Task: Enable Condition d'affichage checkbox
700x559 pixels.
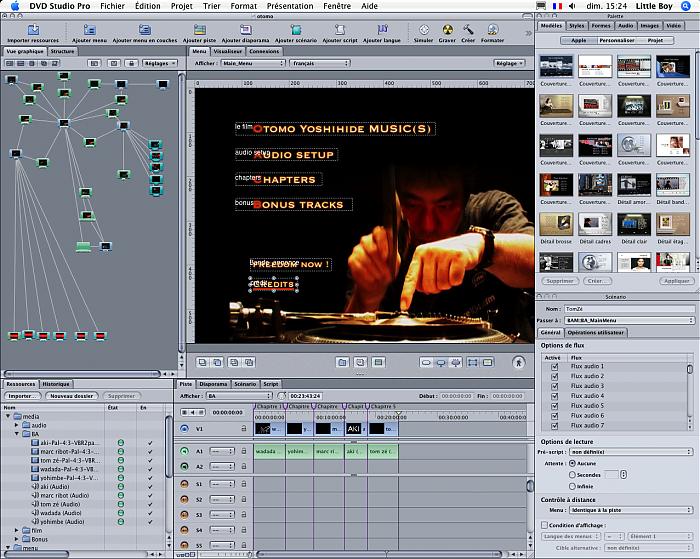Action: point(545,525)
